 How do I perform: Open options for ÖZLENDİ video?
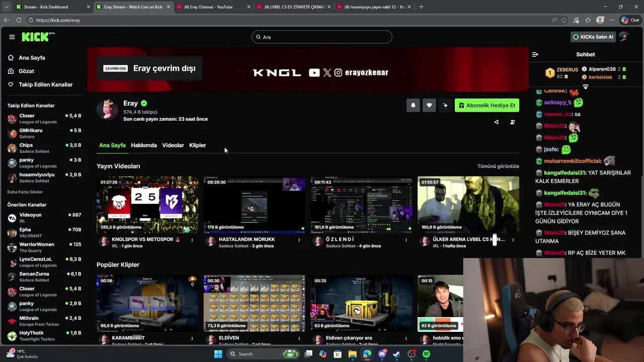coord(406,240)
